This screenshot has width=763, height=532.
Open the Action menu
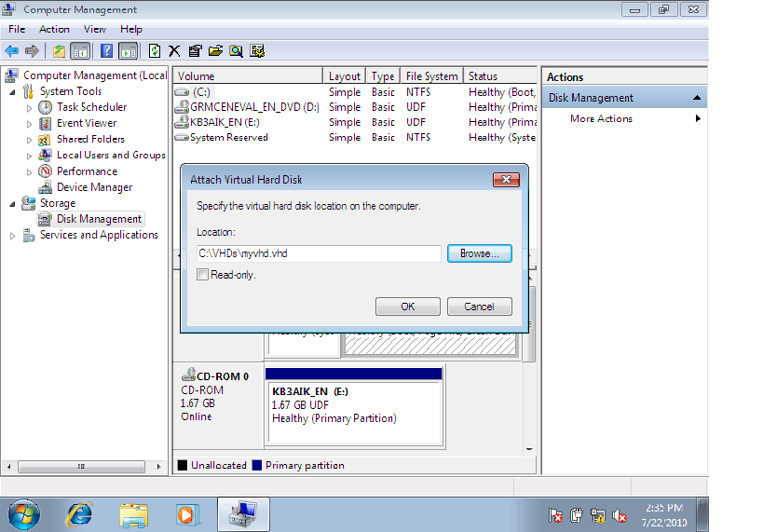click(x=54, y=29)
